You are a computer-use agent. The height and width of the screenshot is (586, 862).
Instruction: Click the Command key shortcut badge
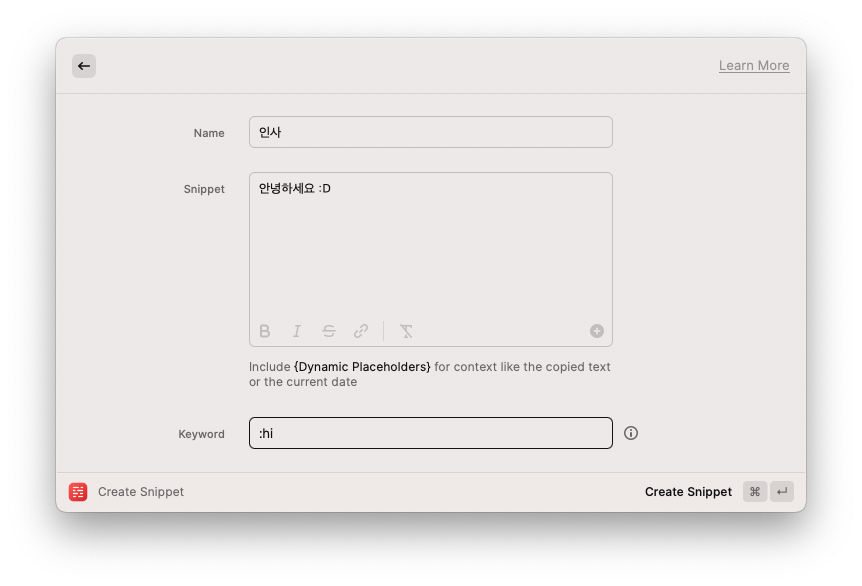[755, 491]
